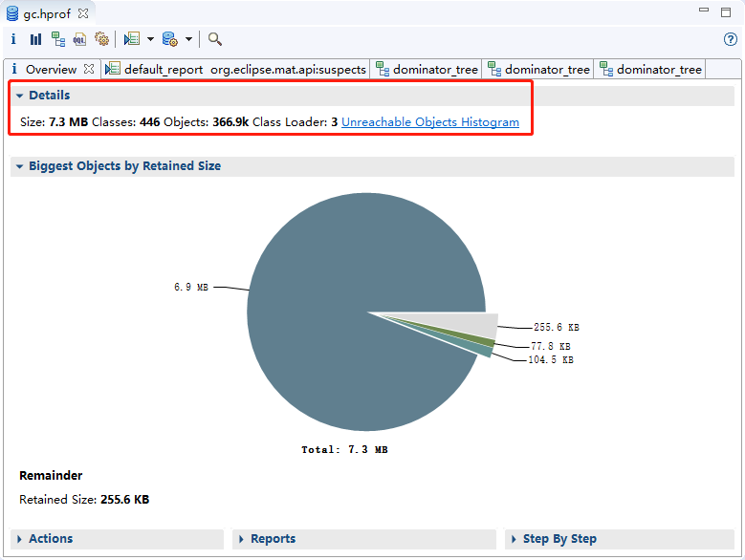Open the Histogram view
The height and width of the screenshot is (560, 745).
point(35,39)
